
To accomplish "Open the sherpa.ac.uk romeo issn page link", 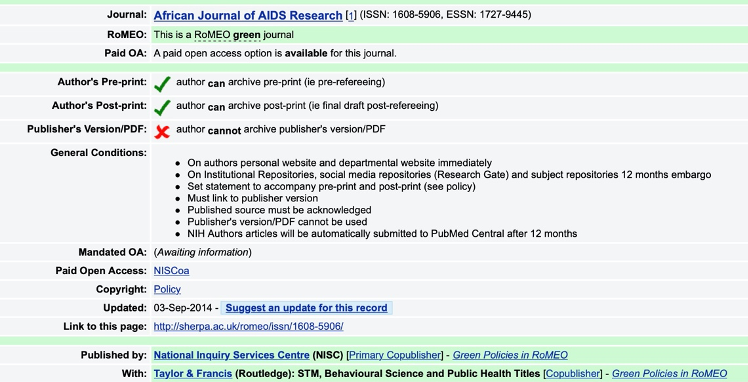I will (249, 327).
